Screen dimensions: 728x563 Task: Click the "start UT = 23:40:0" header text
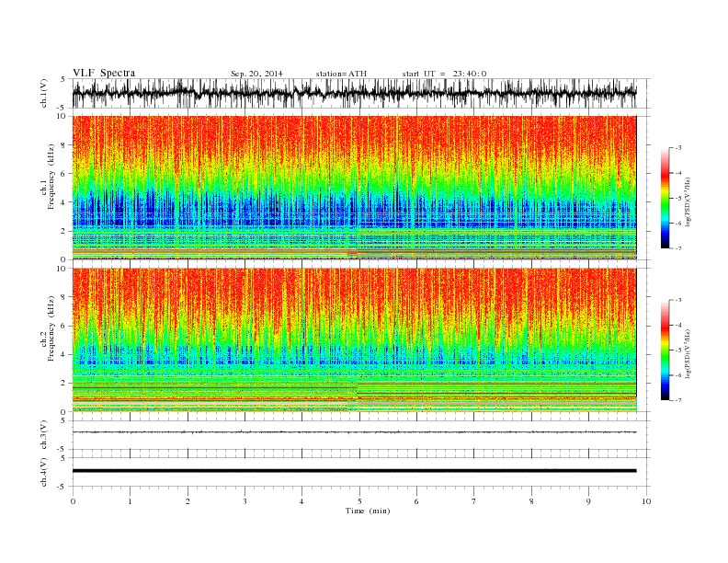pyautogui.click(x=444, y=74)
